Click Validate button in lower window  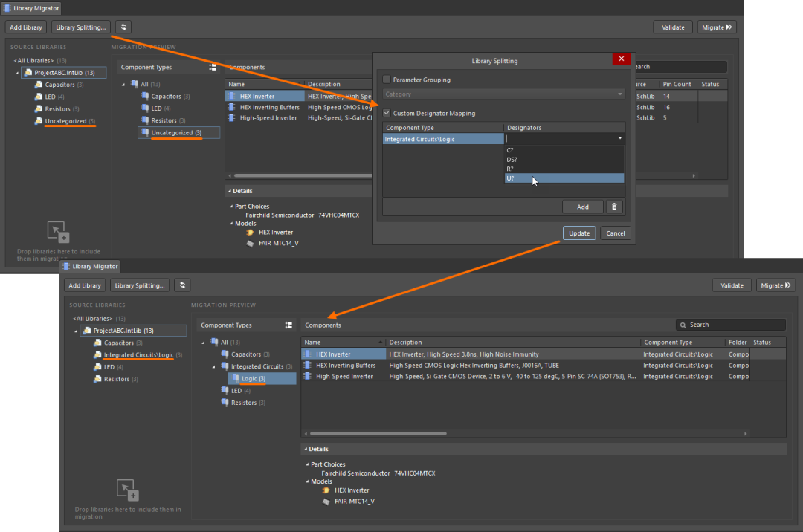(x=732, y=285)
